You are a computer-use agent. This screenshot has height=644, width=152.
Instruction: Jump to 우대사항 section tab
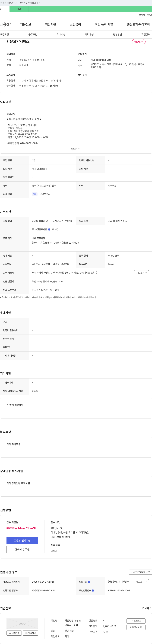(61, 34)
